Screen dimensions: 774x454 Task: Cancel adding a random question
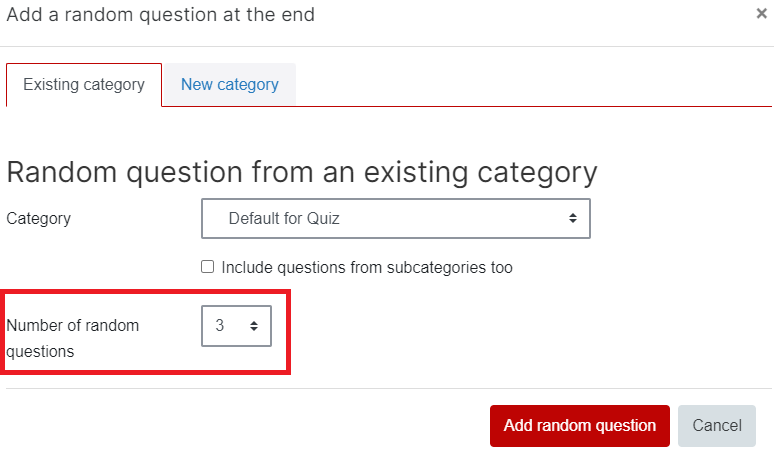(x=717, y=425)
